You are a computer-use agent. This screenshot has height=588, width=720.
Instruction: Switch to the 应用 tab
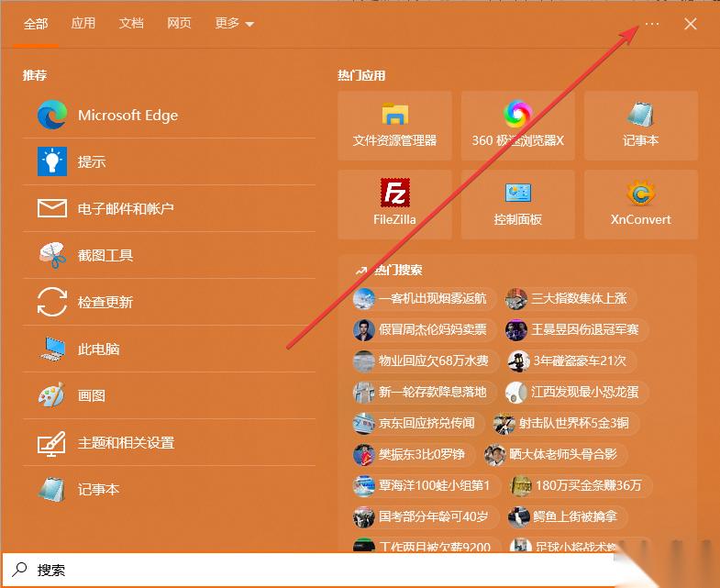83,23
